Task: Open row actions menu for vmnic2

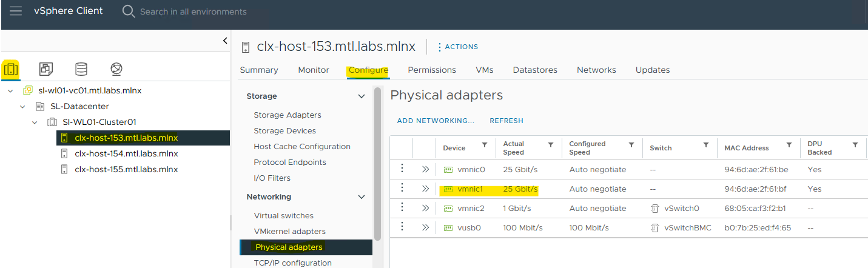Action: click(402, 208)
